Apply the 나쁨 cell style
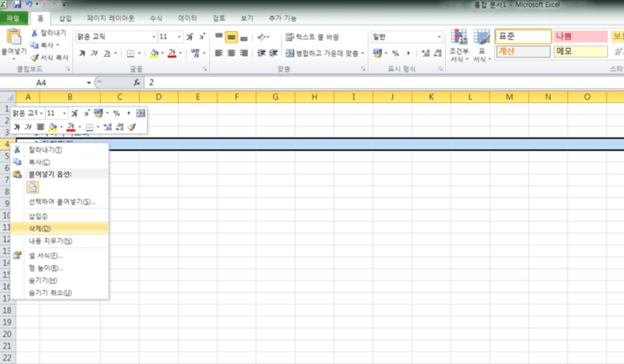 tap(580, 36)
